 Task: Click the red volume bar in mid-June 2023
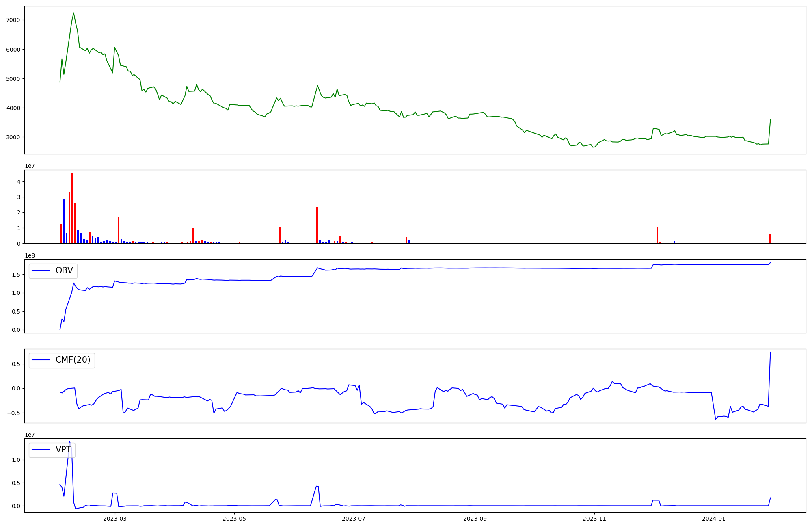[x=317, y=225]
